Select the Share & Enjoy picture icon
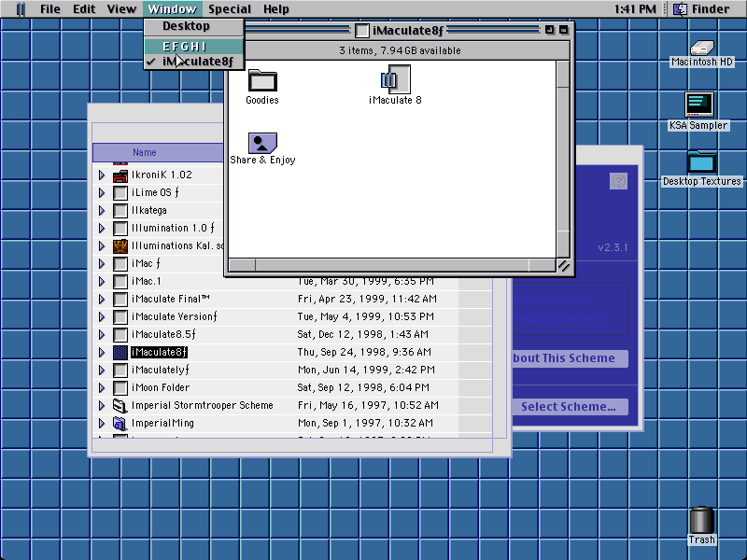Image resolution: width=747 pixels, height=560 pixels. tap(262, 143)
